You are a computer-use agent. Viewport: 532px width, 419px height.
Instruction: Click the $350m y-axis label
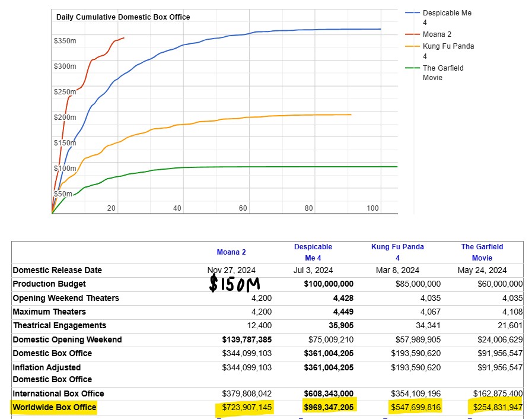coord(65,41)
